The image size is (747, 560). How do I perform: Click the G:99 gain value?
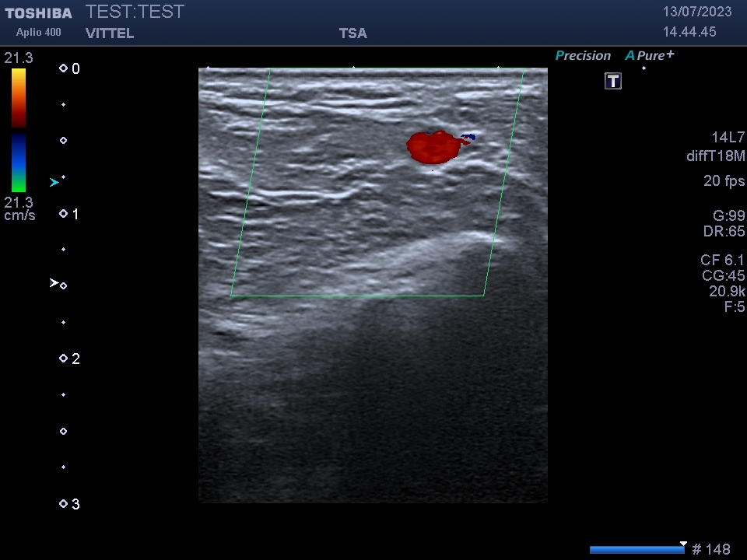click(728, 215)
